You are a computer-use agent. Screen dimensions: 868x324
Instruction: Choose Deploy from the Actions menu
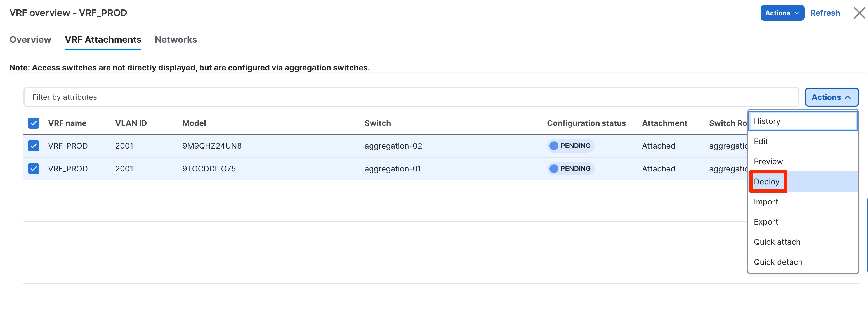[x=768, y=181]
